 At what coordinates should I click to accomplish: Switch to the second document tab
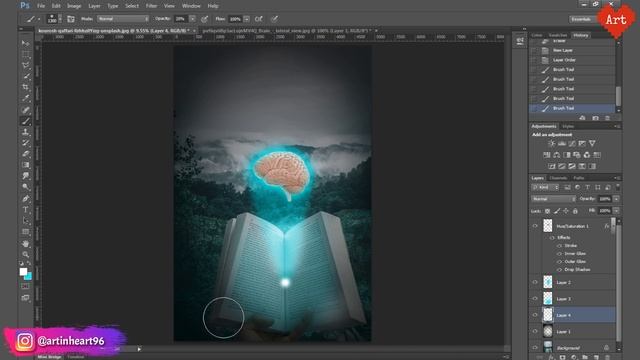[x=286, y=31]
